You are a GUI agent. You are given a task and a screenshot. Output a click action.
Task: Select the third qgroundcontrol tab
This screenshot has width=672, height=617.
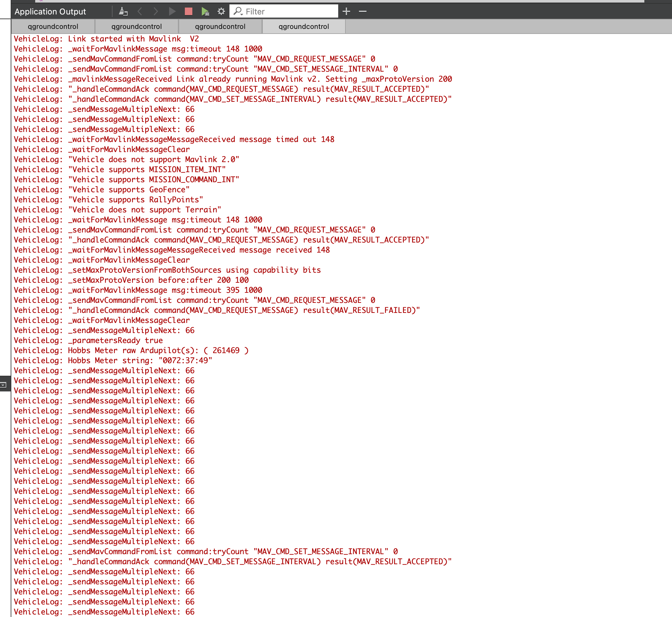tap(220, 26)
